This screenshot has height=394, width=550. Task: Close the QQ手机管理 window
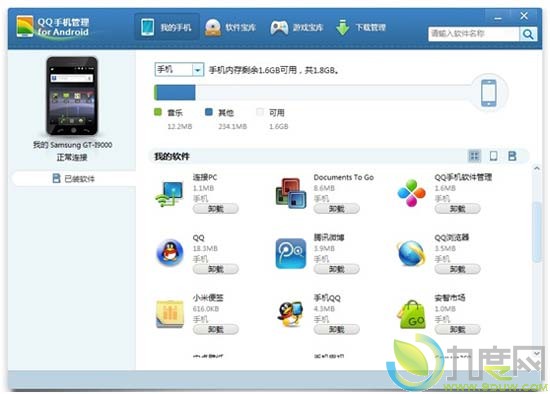point(524,16)
